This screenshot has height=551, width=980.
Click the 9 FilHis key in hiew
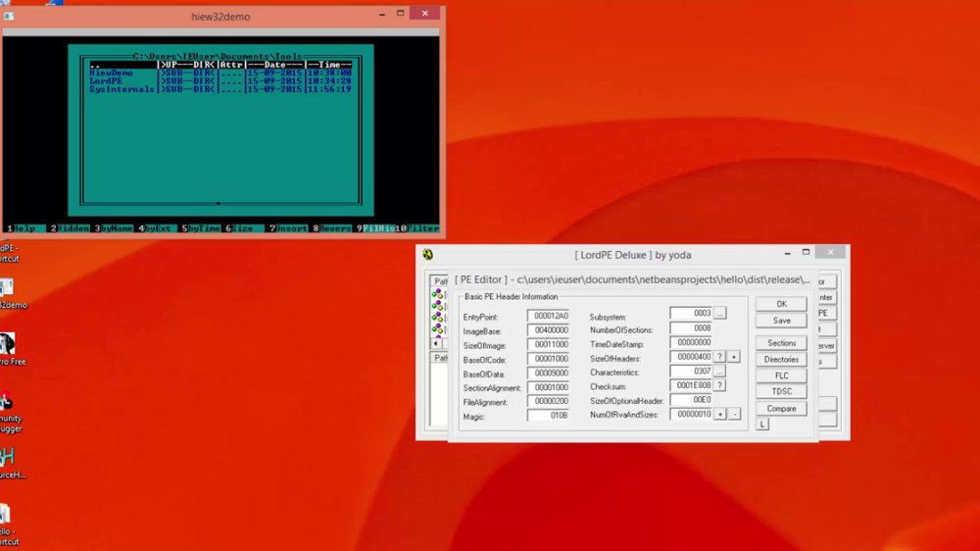(x=375, y=228)
